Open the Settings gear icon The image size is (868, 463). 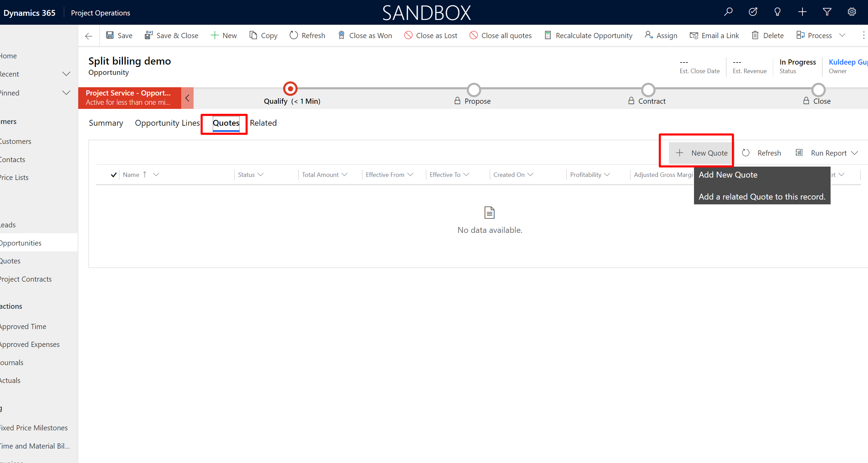(852, 12)
